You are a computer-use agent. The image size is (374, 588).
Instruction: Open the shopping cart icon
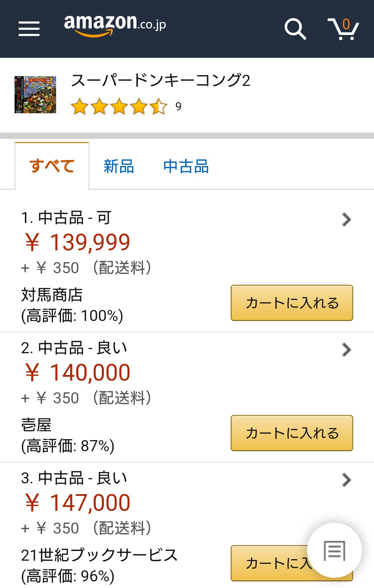click(x=343, y=28)
